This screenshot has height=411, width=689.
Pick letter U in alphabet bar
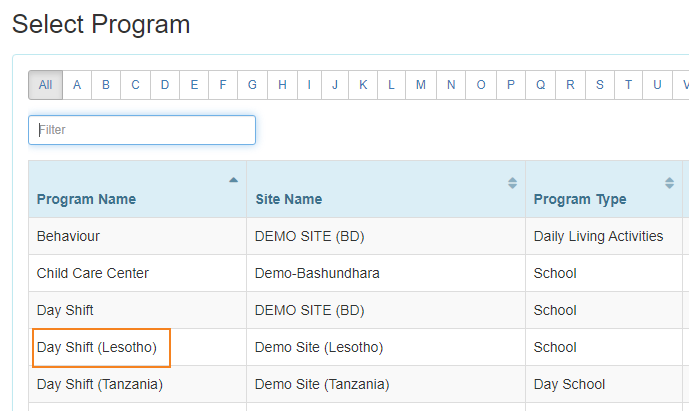657,85
